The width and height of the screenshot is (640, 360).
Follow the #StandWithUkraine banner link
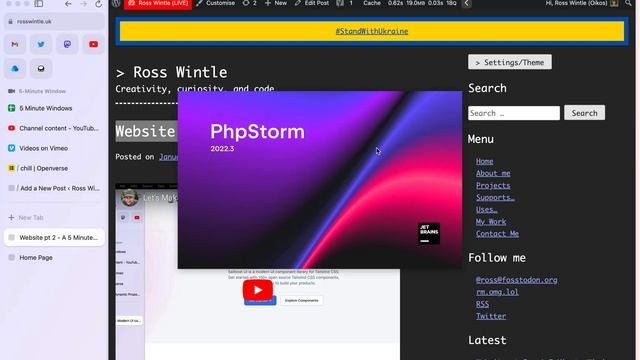tap(372, 31)
